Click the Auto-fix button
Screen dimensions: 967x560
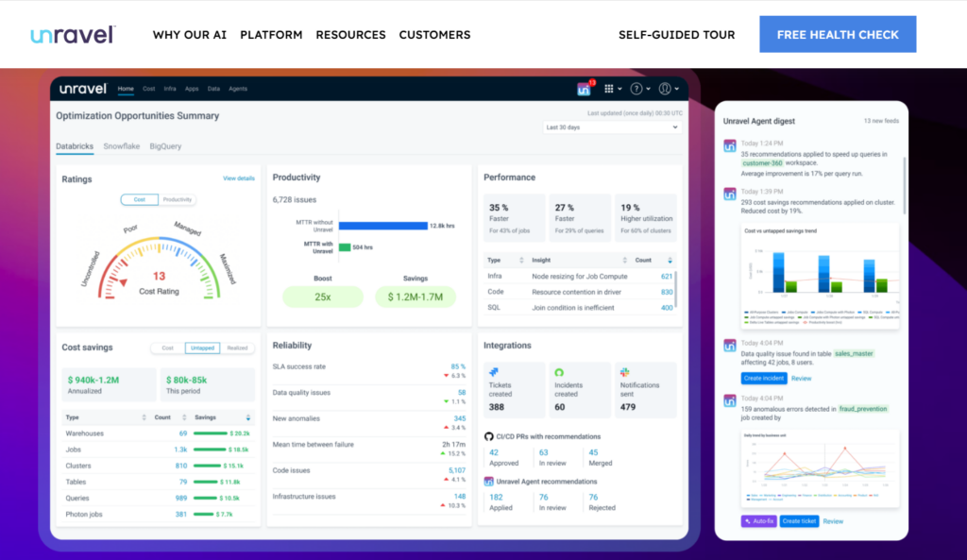(x=758, y=521)
